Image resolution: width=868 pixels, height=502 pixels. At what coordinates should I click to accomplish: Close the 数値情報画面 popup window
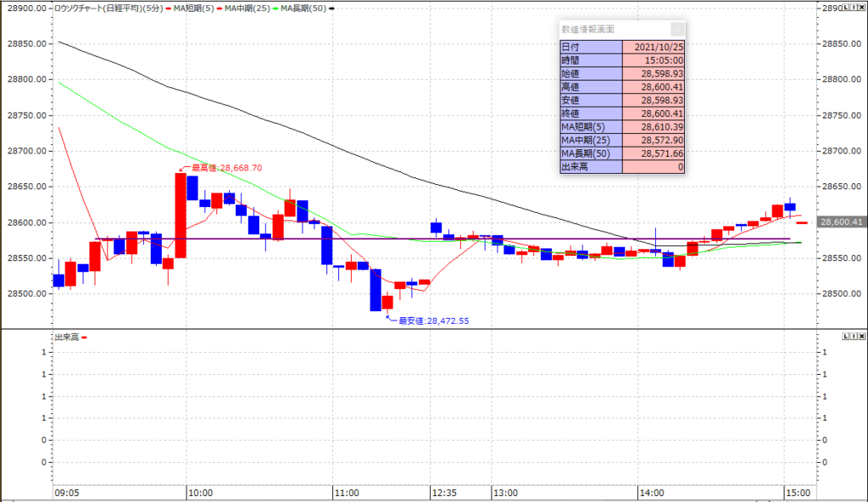click(678, 28)
